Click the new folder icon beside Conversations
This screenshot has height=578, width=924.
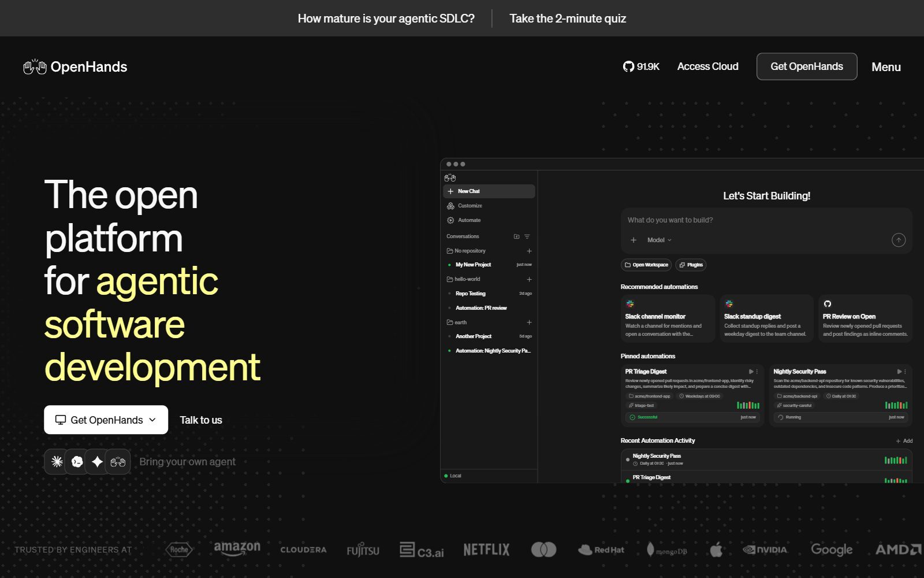click(516, 236)
